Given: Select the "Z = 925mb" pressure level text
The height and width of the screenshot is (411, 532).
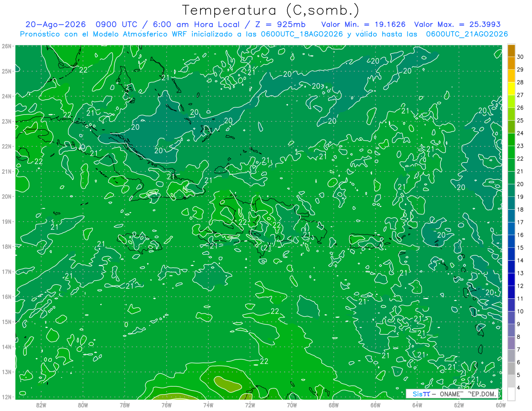Looking at the screenshot, I should [280, 24].
